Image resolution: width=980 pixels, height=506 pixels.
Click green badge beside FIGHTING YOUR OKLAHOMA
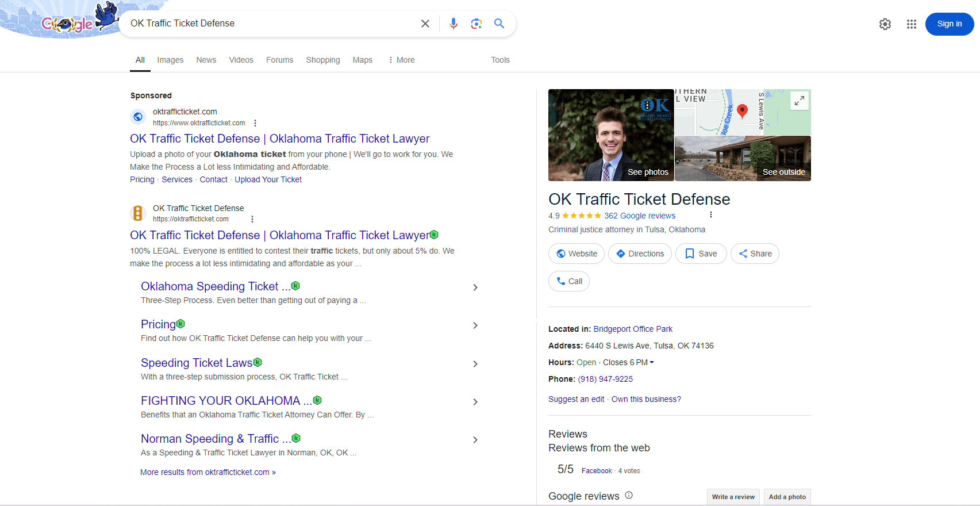[x=317, y=400]
